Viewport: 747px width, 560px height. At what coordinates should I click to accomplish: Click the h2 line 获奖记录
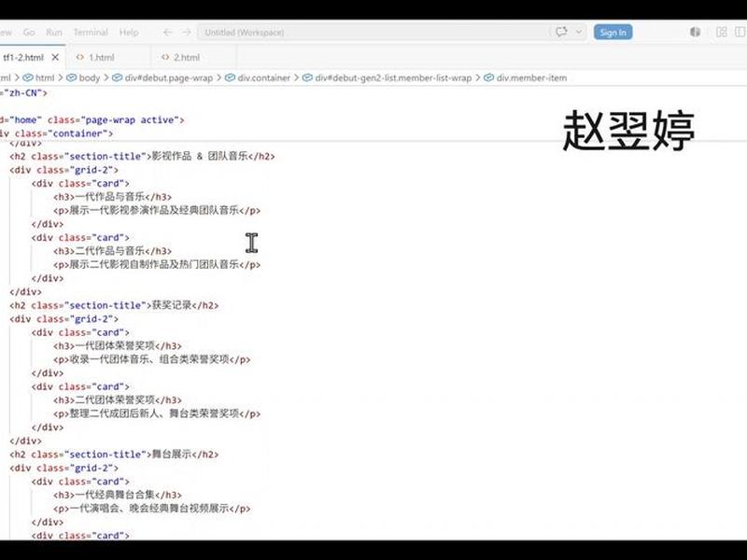click(x=114, y=305)
